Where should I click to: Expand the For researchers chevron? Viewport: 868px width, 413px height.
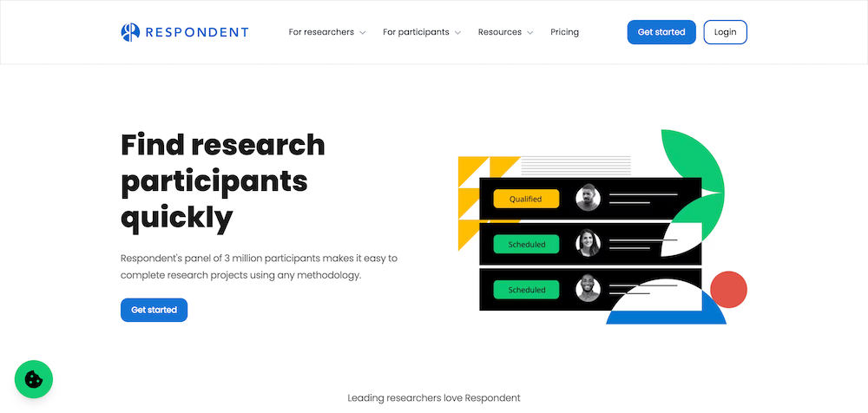point(363,33)
